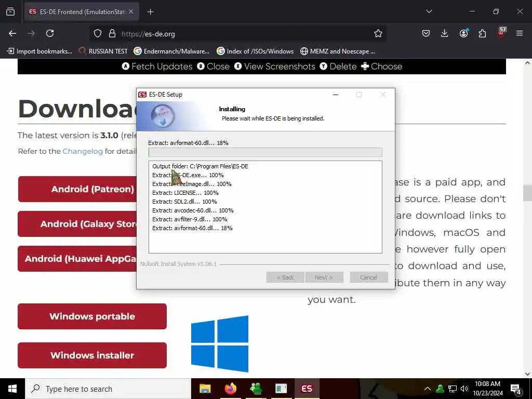Click the installer progress bar
The image size is (532, 399).
[265, 152]
